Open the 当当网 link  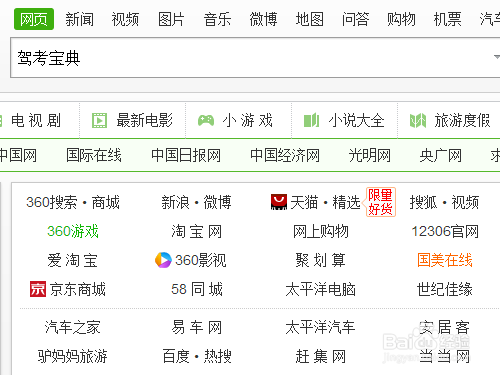point(444,356)
